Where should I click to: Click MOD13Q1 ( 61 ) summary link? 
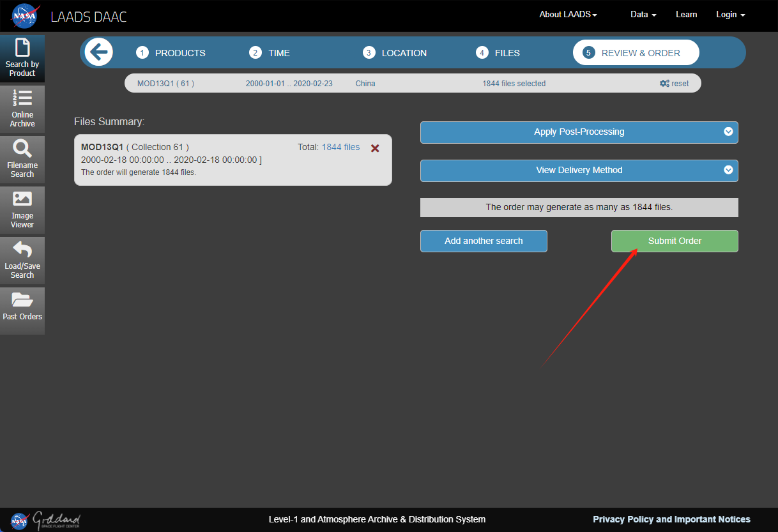[x=165, y=84]
